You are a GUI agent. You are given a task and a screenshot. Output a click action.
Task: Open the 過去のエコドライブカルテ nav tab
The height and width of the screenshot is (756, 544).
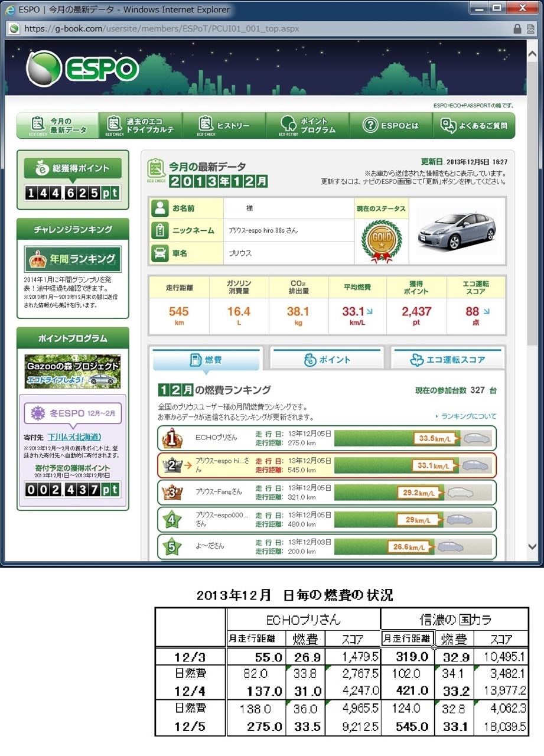click(x=141, y=126)
